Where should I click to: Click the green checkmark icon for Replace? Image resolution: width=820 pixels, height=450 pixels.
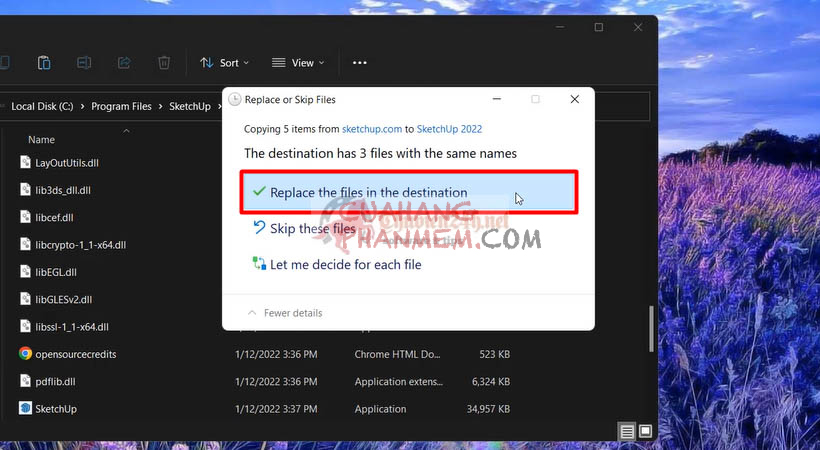coord(258,192)
